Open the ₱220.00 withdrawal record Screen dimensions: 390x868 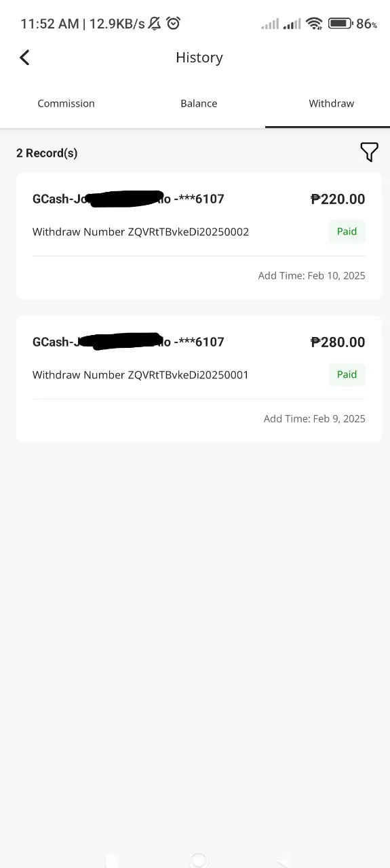click(x=199, y=235)
